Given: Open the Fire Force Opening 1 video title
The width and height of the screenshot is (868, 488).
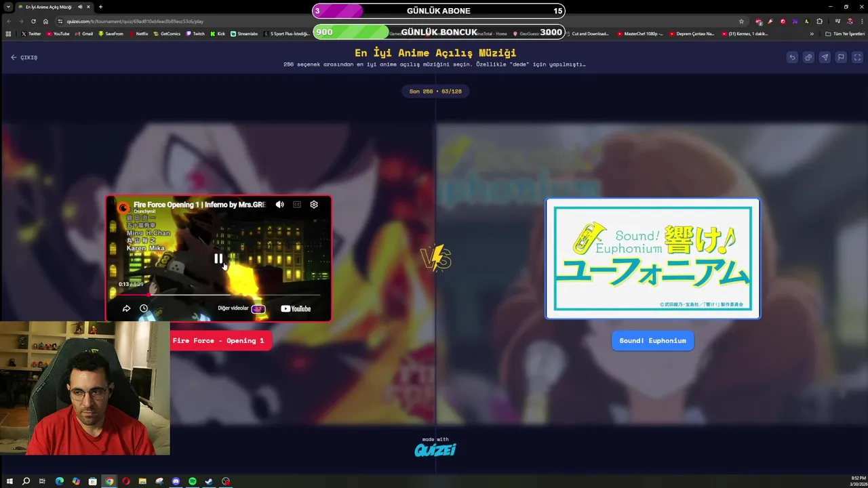Looking at the screenshot, I should coord(199,204).
